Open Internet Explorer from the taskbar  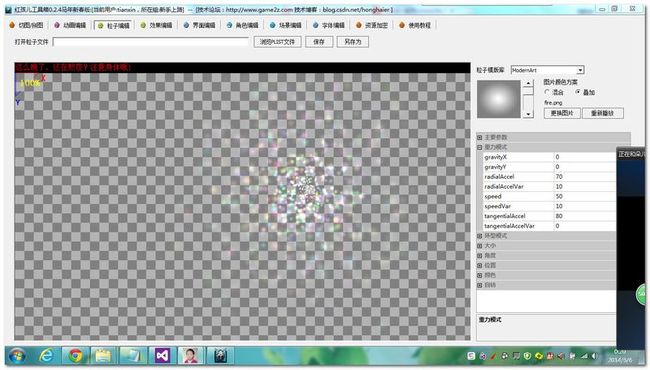(46, 355)
